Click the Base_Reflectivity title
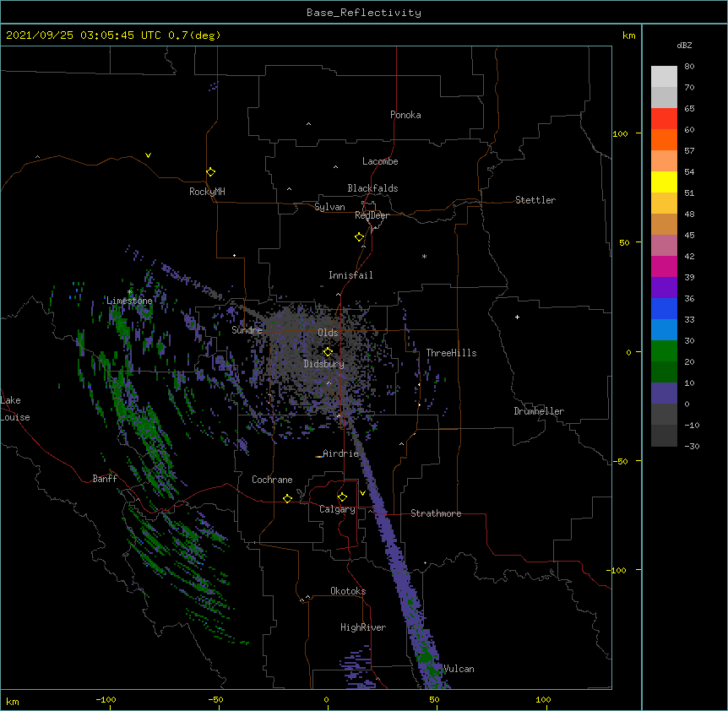 point(364,13)
